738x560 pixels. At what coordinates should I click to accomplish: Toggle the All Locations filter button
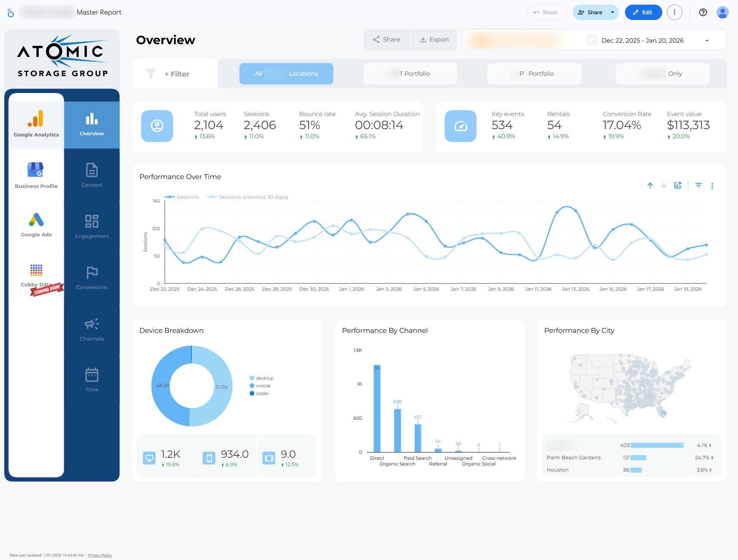(286, 74)
